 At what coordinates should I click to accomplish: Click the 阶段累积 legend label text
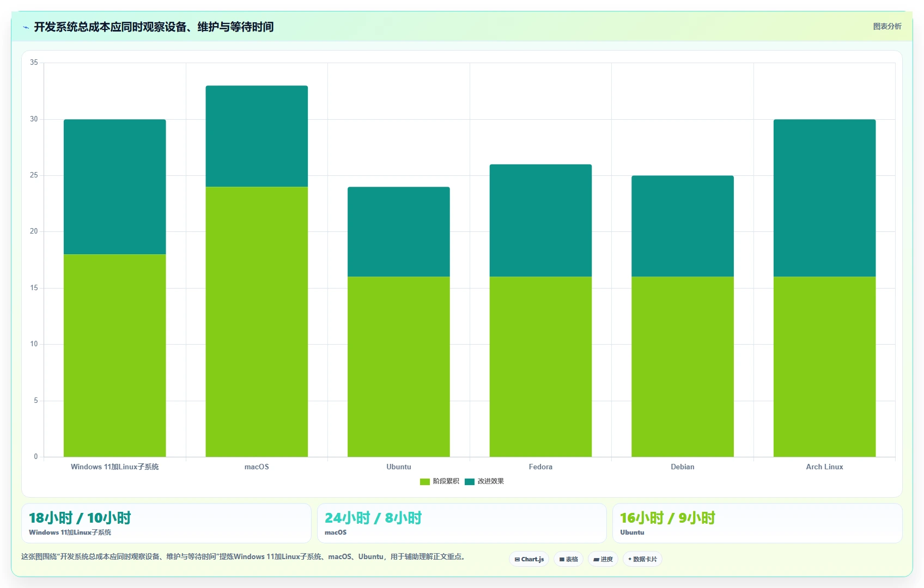tap(446, 481)
